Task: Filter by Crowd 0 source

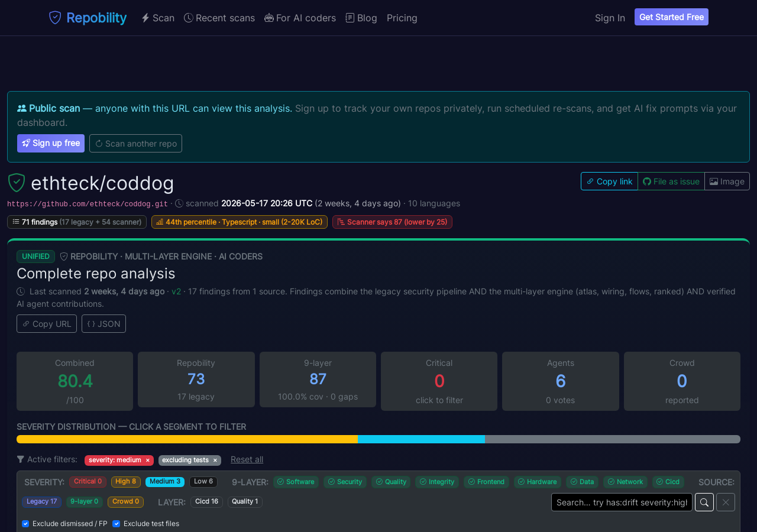Action: pyautogui.click(x=125, y=502)
